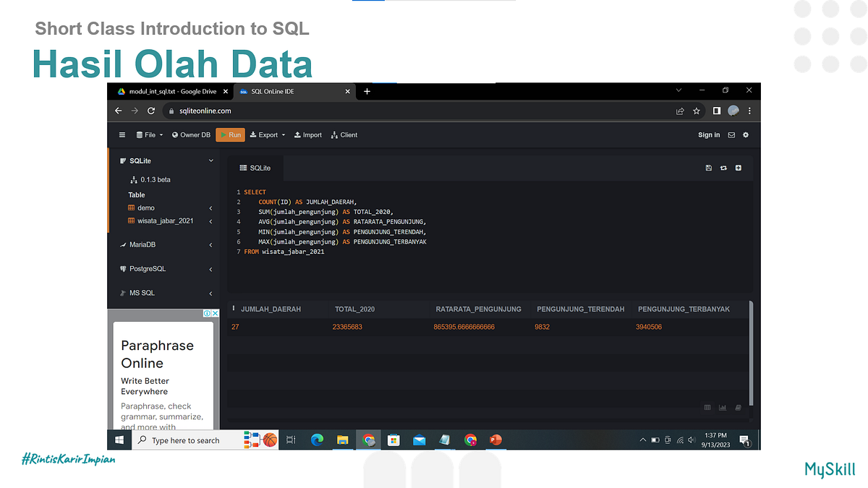The height and width of the screenshot is (488, 868).
Task: Open a new query tab with the plus icon
Action: (x=738, y=167)
